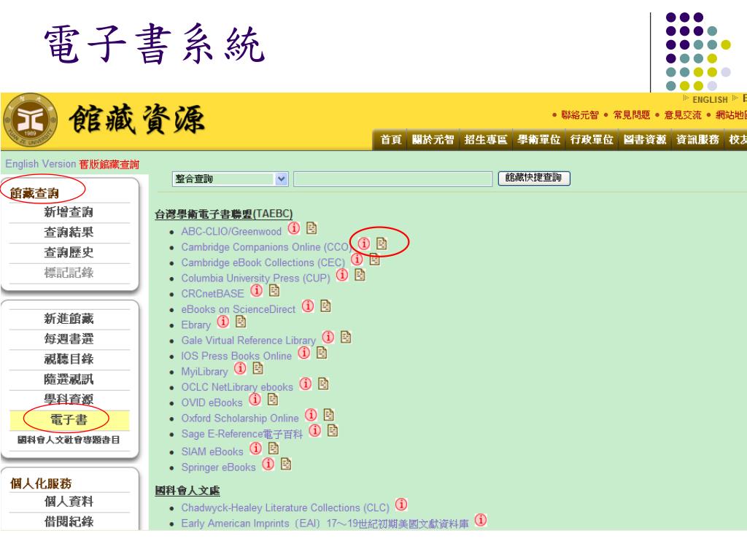Select 電子書 sidebar item
This screenshot has width=747, height=560.
tap(69, 420)
